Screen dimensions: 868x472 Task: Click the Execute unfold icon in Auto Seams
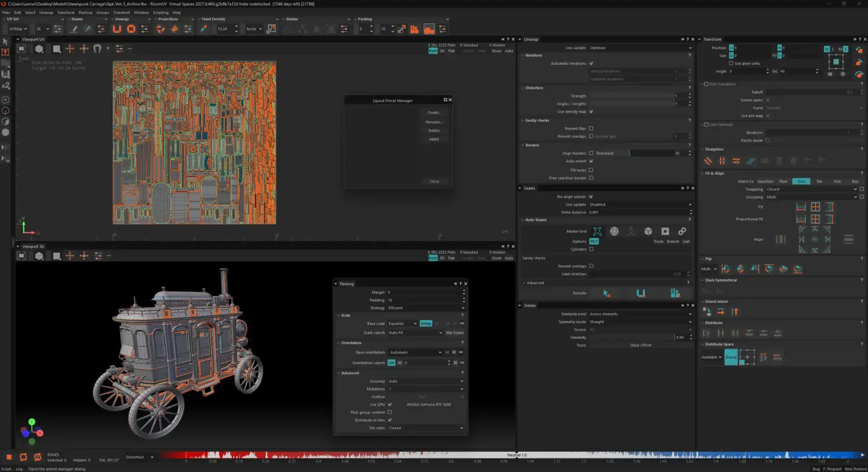[641, 293]
